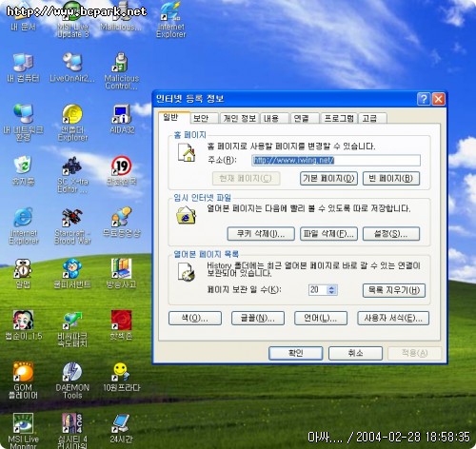
Task: Open the 연결 tab
Action: point(305,118)
